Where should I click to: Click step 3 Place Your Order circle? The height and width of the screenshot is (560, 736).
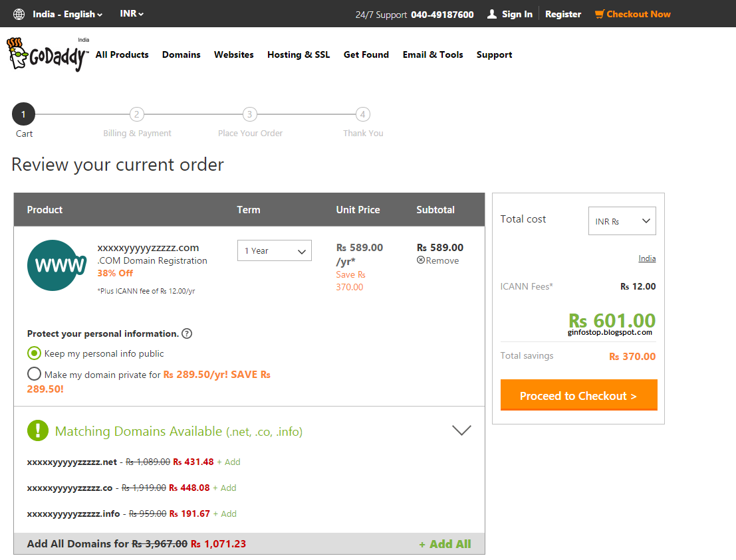click(250, 114)
